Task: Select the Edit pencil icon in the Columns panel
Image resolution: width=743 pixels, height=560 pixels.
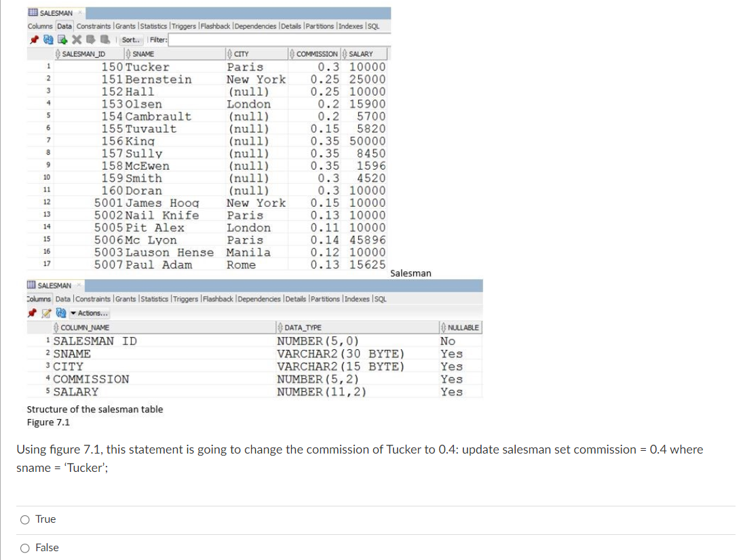Action: click(x=45, y=313)
